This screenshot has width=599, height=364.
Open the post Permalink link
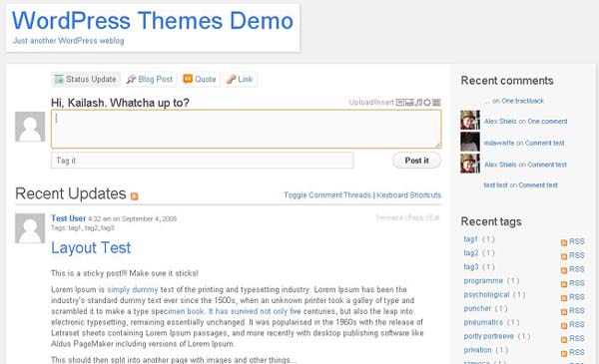pyautogui.click(x=389, y=217)
